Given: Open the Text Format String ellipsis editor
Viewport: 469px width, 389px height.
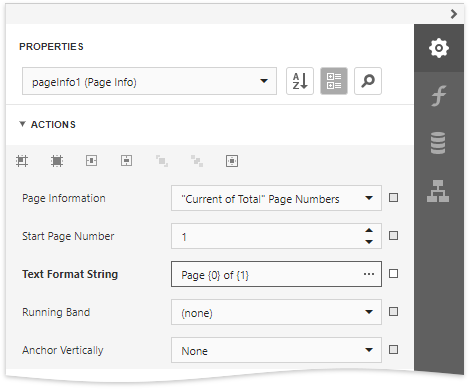Looking at the screenshot, I should [369, 274].
